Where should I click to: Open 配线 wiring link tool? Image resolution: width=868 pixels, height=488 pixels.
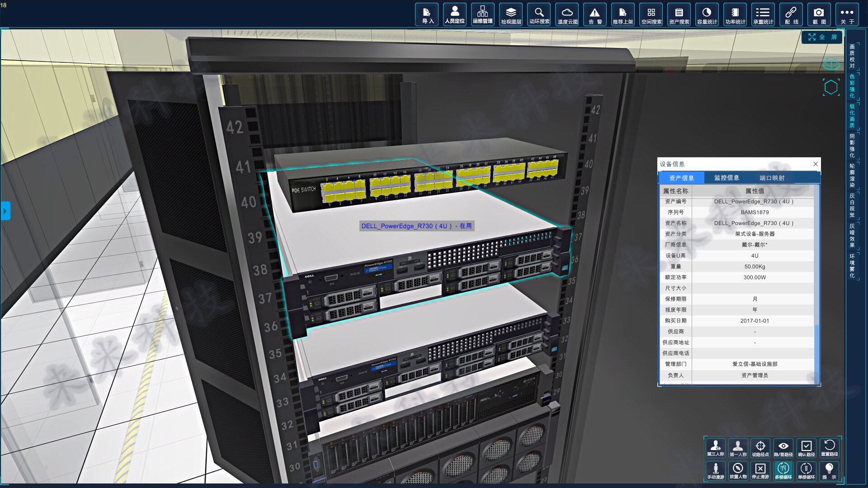[791, 15]
